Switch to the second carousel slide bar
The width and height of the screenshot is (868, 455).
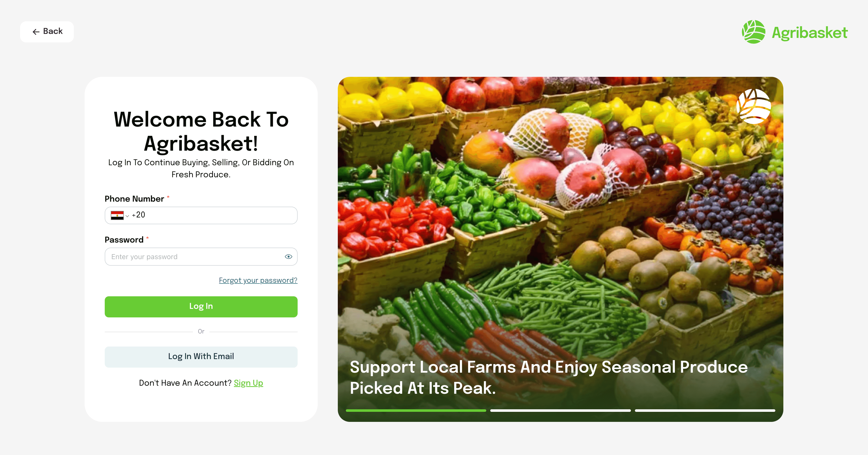560,411
